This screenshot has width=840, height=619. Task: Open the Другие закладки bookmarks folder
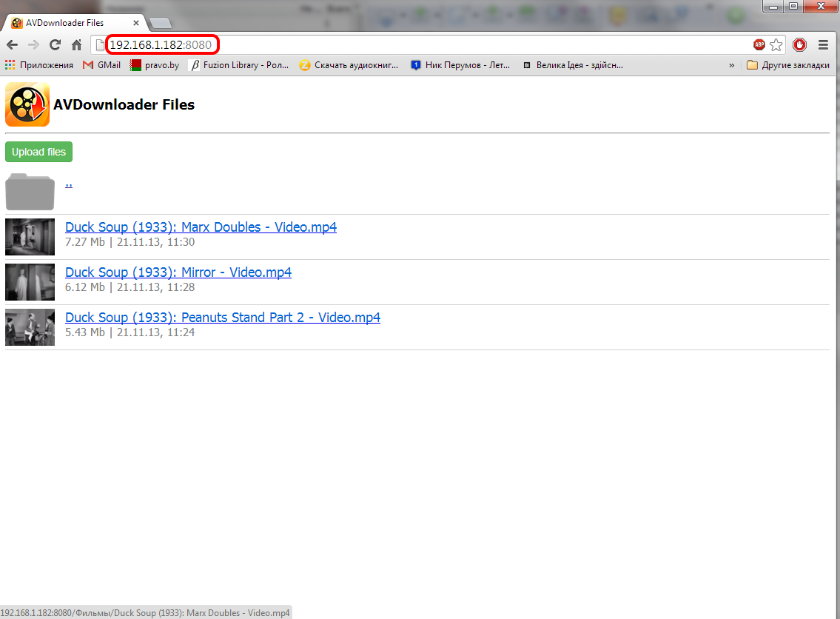788,65
